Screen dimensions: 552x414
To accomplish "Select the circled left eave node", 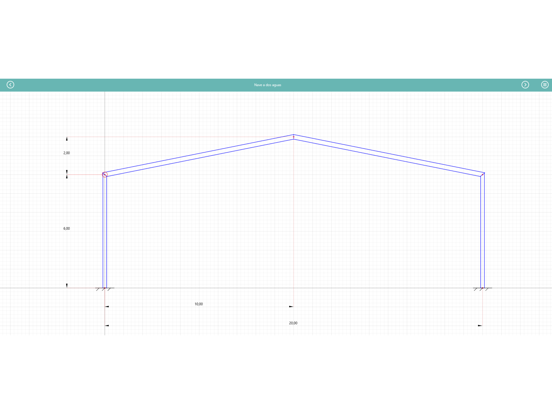I will pyautogui.click(x=105, y=175).
